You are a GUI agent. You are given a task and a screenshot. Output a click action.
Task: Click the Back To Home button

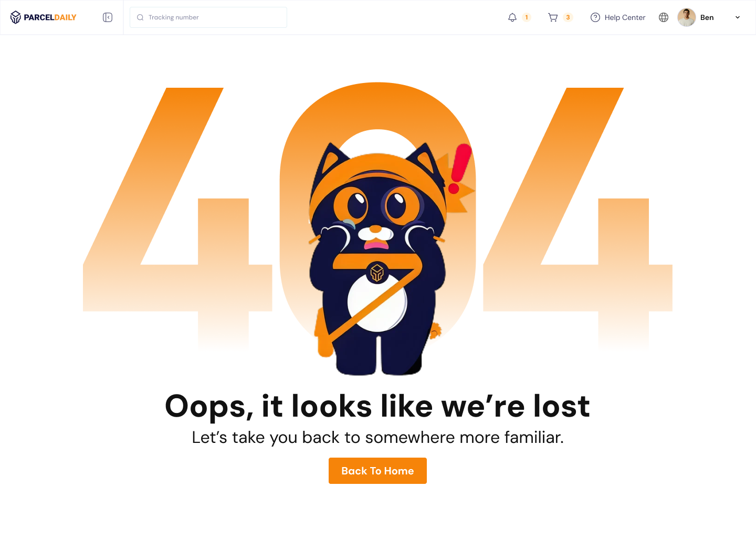click(377, 471)
